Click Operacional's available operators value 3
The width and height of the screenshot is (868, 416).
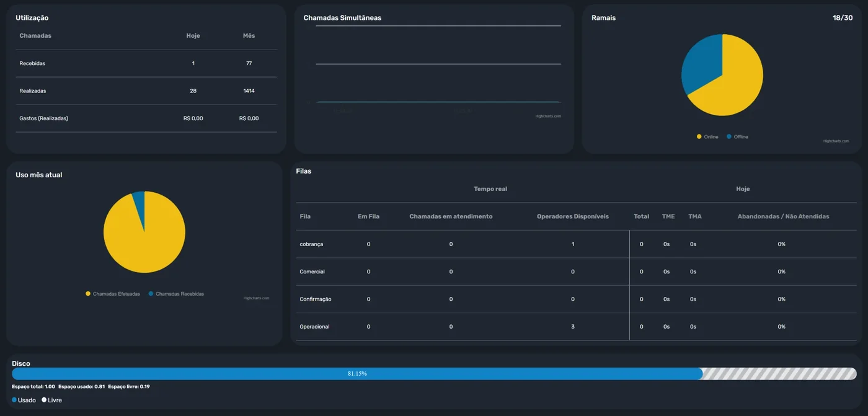(x=573, y=327)
